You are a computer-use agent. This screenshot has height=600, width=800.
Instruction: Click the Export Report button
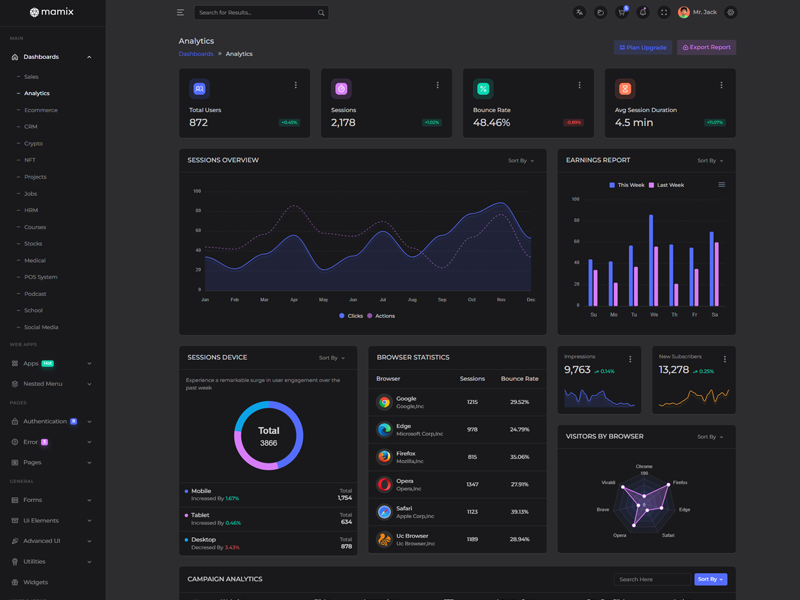tap(706, 47)
